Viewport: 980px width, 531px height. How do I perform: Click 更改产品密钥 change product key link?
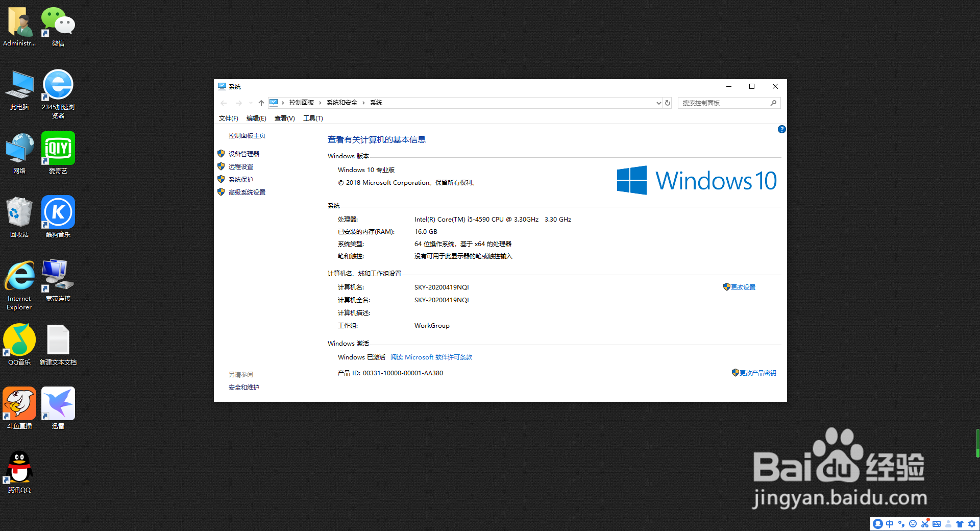click(x=757, y=373)
